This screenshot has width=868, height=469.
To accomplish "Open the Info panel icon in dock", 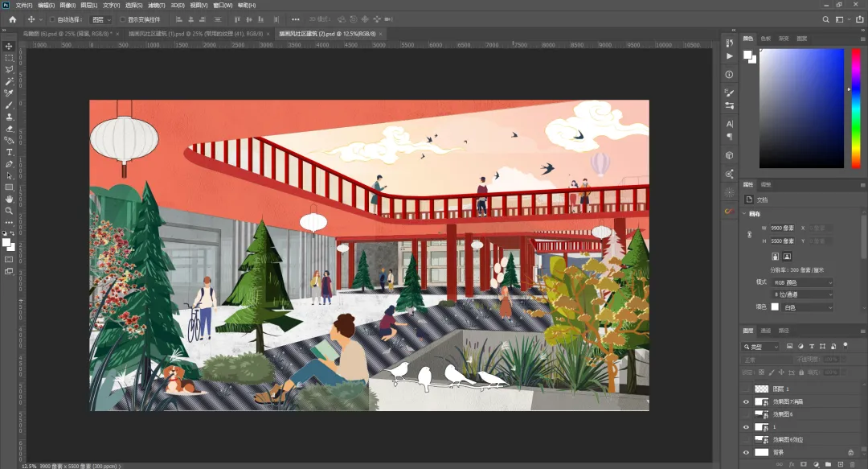I will point(729,74).
